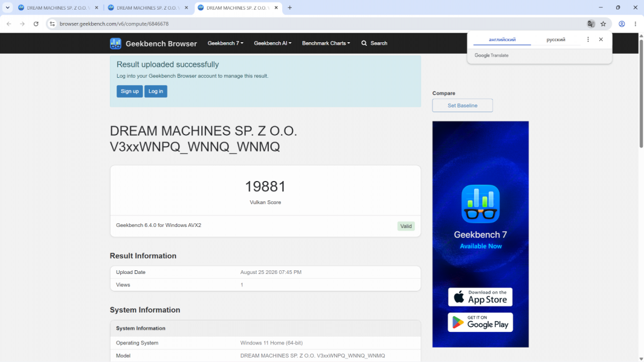Close the second DREAM MACHINES tab
The width and height of the screenshot is (644, 362).
click(x=186, y=8)
